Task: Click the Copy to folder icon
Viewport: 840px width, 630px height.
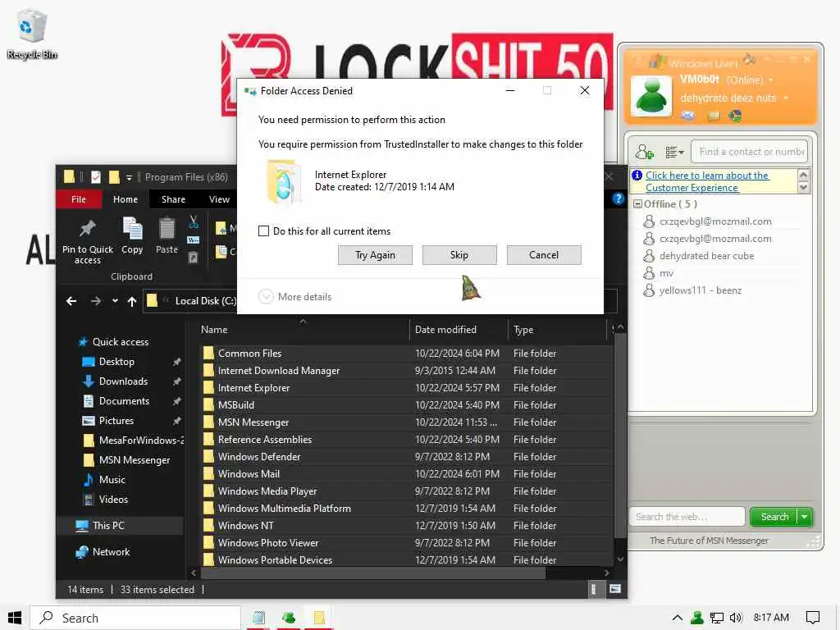Action: point(221,251)
